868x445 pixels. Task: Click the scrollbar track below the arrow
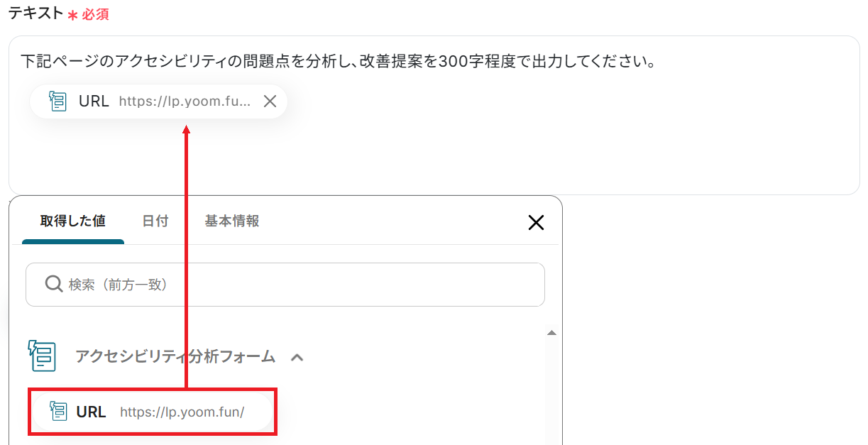point(551,390)
